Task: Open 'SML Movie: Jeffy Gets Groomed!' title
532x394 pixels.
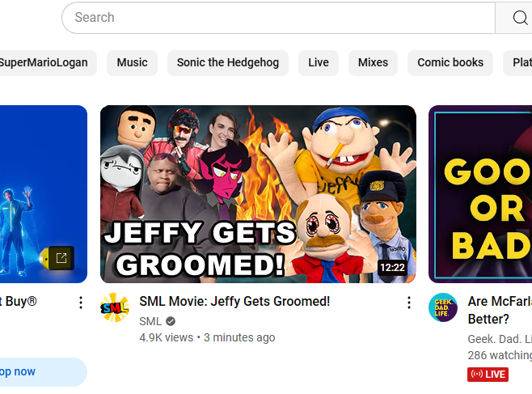Action: pyautogui.click(x=234, y=301)
